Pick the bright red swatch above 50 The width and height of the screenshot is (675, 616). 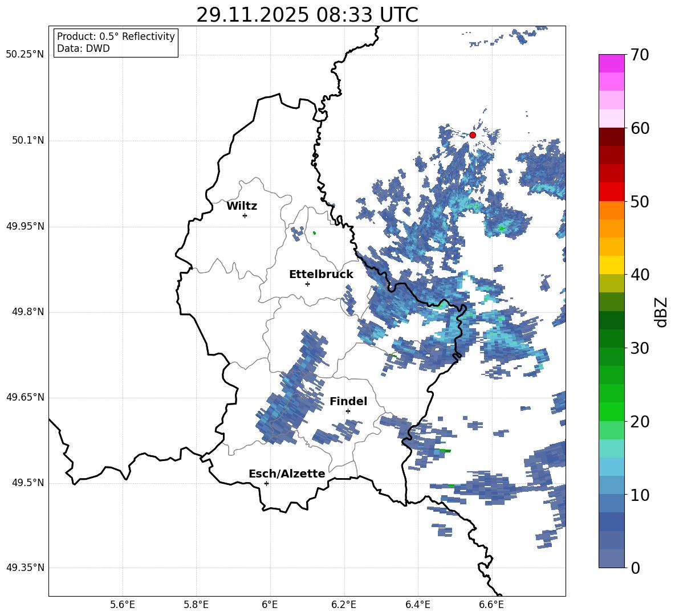pyautogui.click(x=611, y=192)
